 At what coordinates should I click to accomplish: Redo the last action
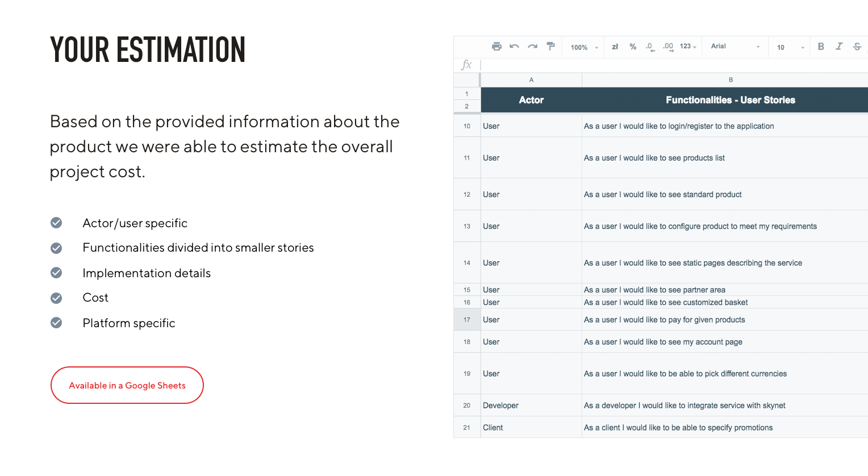pyautogui.click(x=532, y=47)
